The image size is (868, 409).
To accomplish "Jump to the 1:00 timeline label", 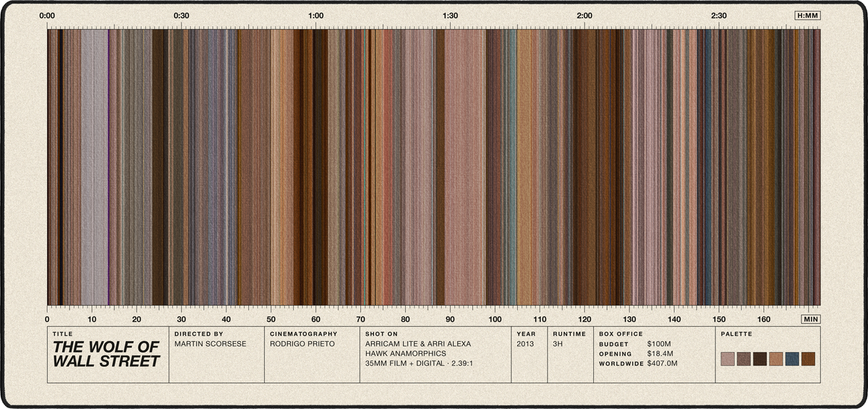I will (316, 15).
